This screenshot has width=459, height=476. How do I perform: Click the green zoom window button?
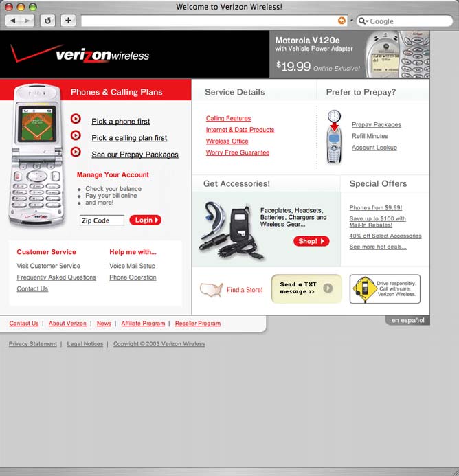pos(32,7)
